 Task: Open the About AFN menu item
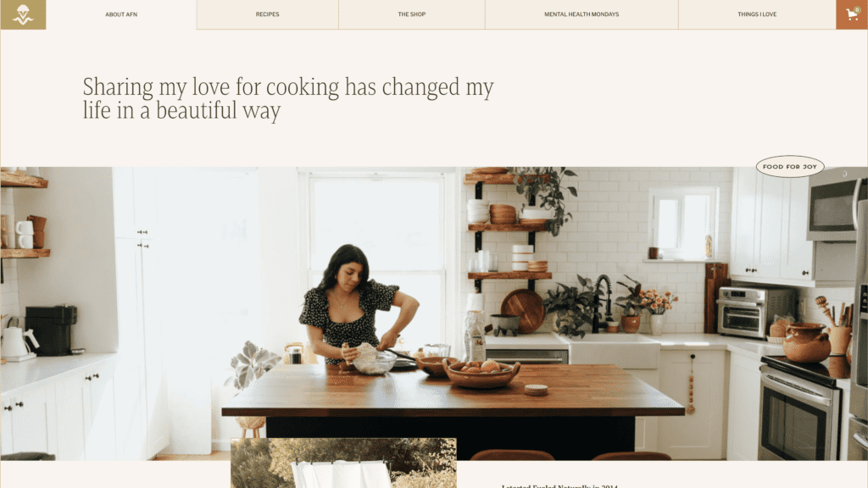pyautogui.click(x=121, y=14)
